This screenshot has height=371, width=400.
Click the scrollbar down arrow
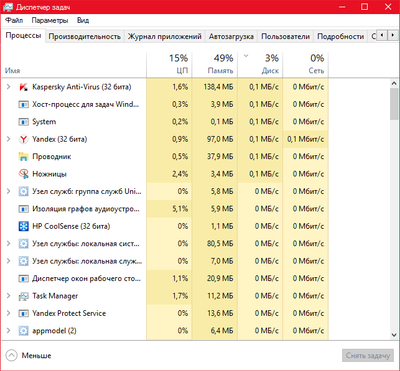tap(394, 335)
